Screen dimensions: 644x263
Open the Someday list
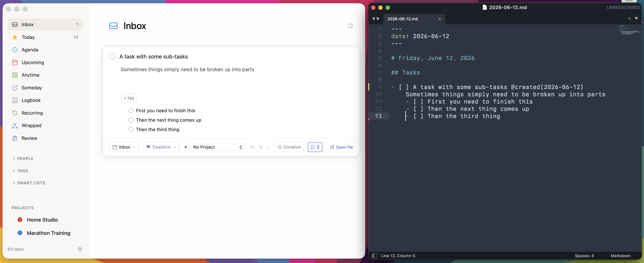coord(45,88)
